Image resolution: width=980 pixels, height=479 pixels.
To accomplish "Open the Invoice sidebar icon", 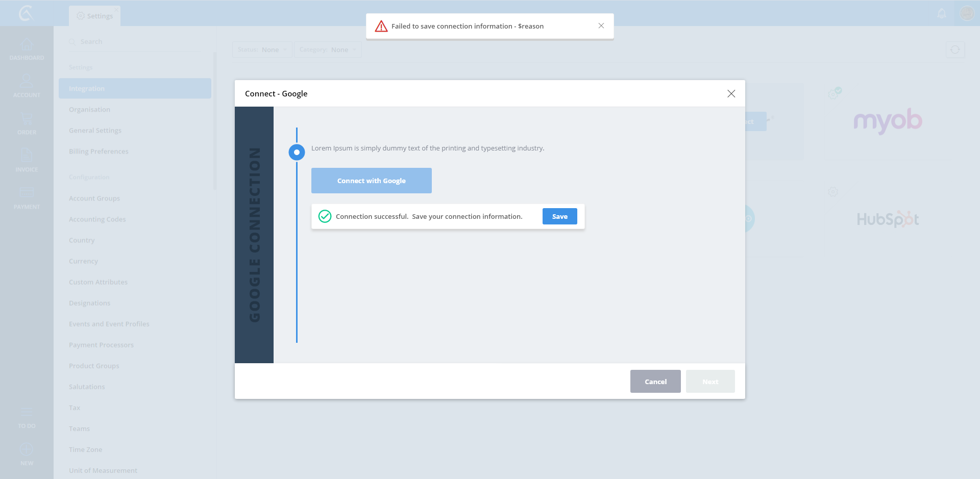I will (x=27, y=156).
